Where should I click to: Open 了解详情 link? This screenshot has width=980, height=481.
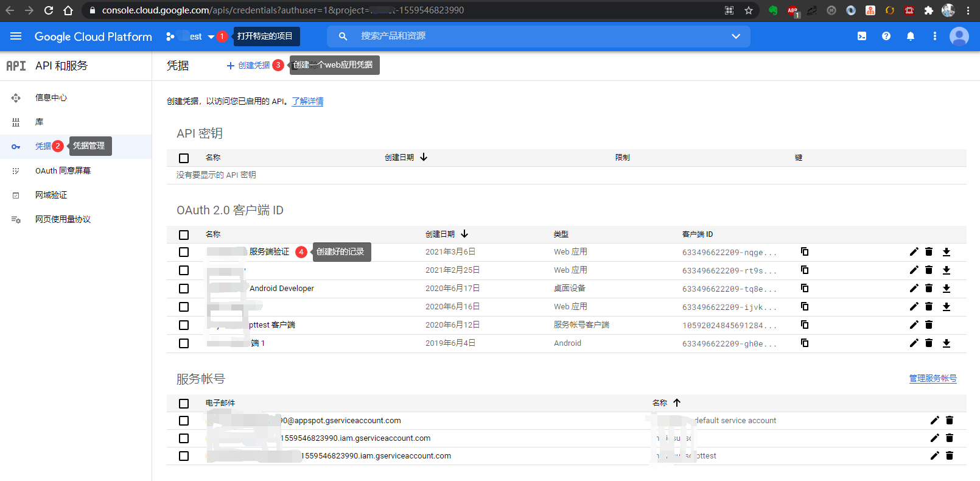pyautogui.click(x=307, y=101)
